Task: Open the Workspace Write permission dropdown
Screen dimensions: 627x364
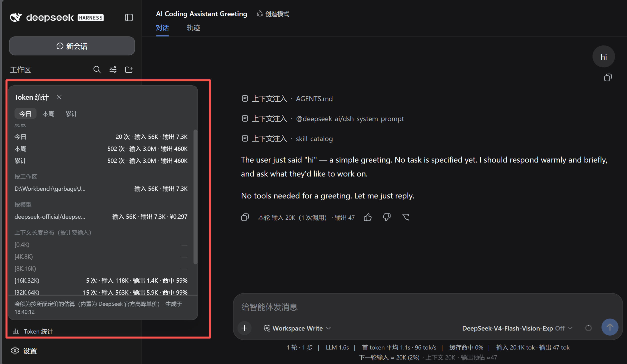Action: pyautogui.click(x=297, y=328)
